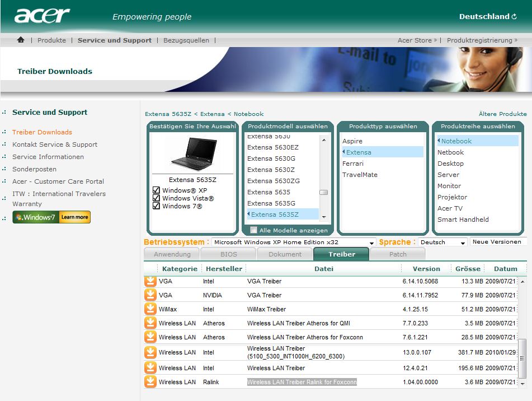Download Intel Wireless LAN driver version 13.0.0.107
Viewport: 532px width, 401px height.
pos(150,352)
